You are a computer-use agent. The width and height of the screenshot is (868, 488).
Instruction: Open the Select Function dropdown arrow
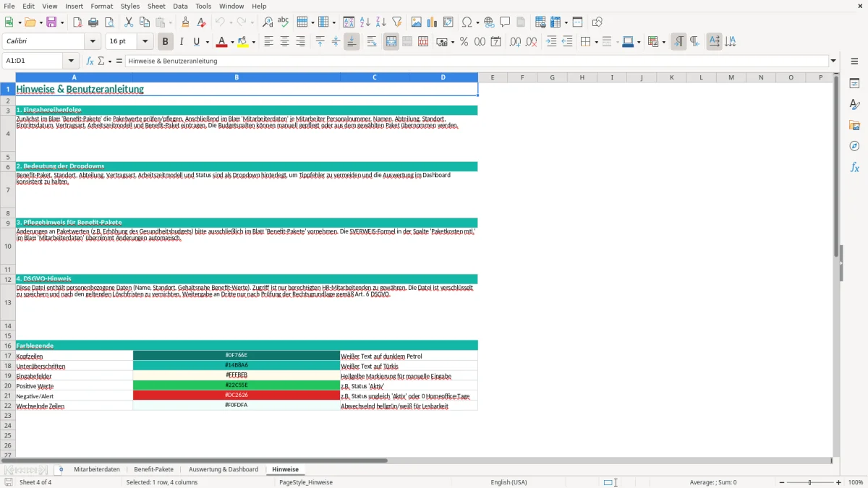pos(110,61)
